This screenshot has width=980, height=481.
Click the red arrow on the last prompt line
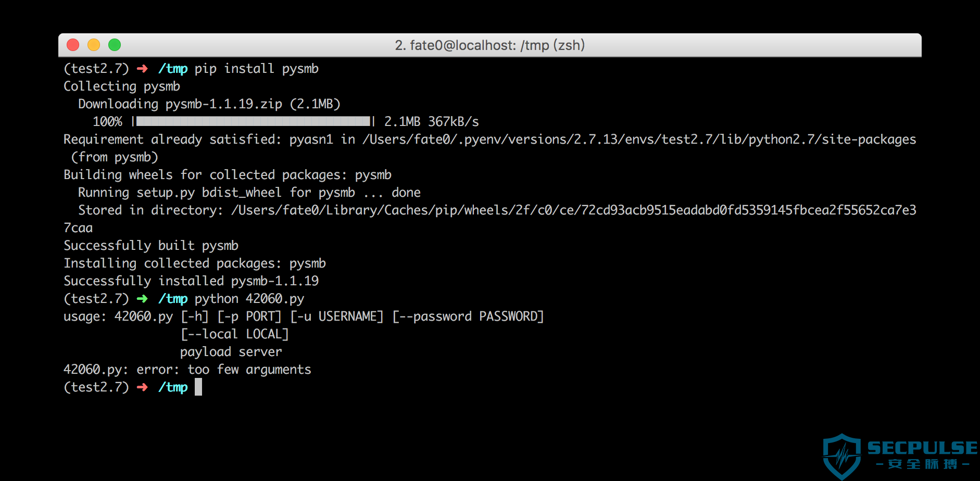142,387
